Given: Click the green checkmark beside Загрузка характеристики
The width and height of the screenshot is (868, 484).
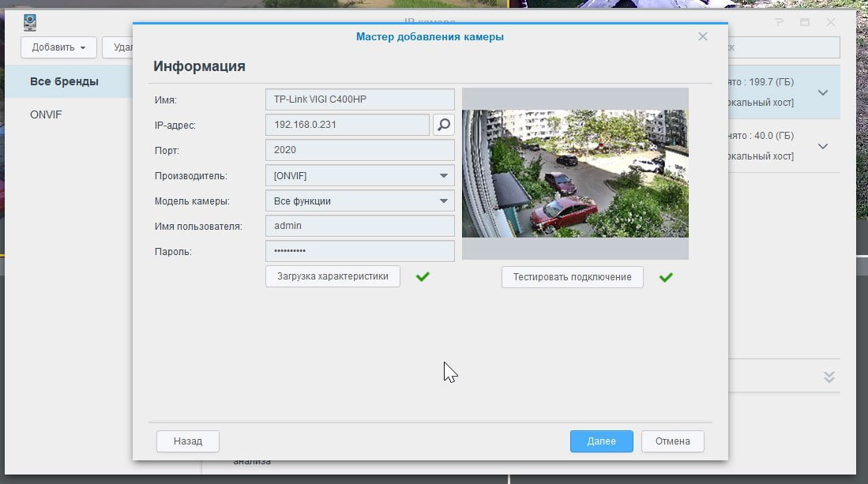Looking at the screenshot, I should (423, 276).
